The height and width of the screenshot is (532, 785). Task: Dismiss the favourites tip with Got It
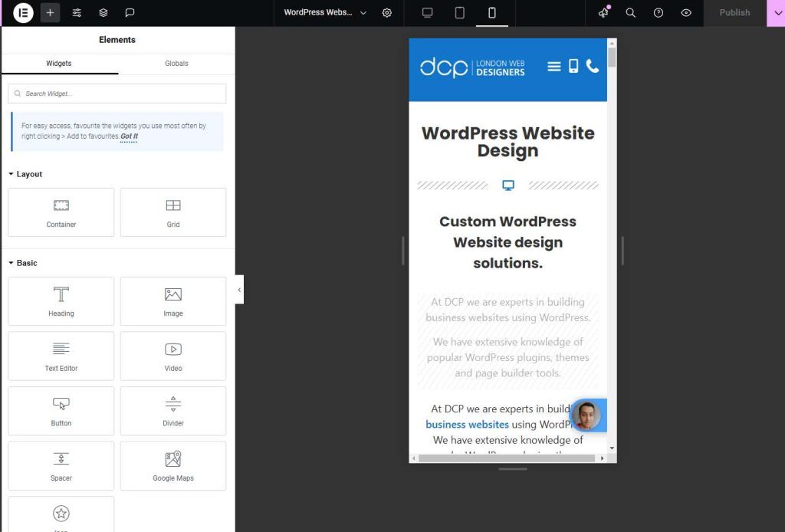[x=129, y=136]
